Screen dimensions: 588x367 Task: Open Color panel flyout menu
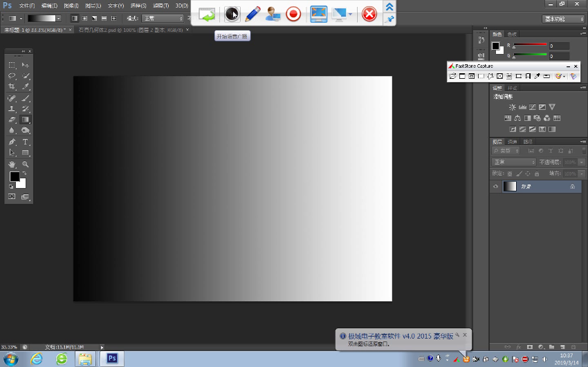[x=583, y=34]
